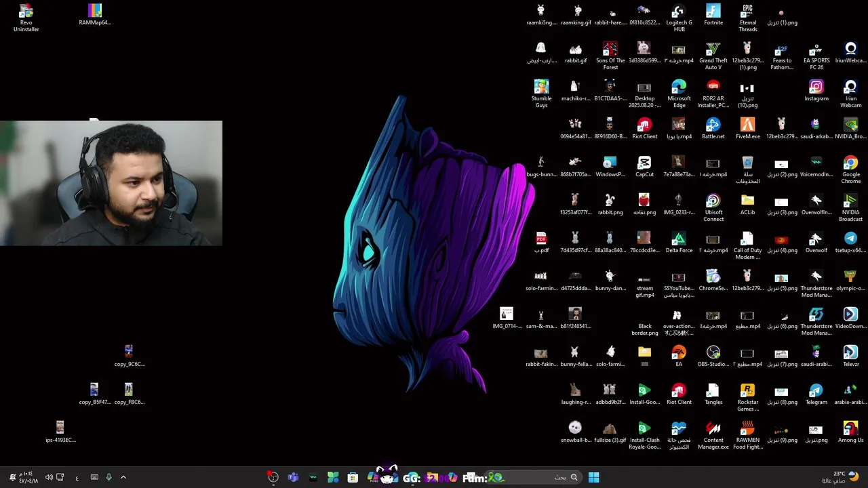868x488 pixels.
Task: Open the ACLib folder on desktop
Action: 747,205
